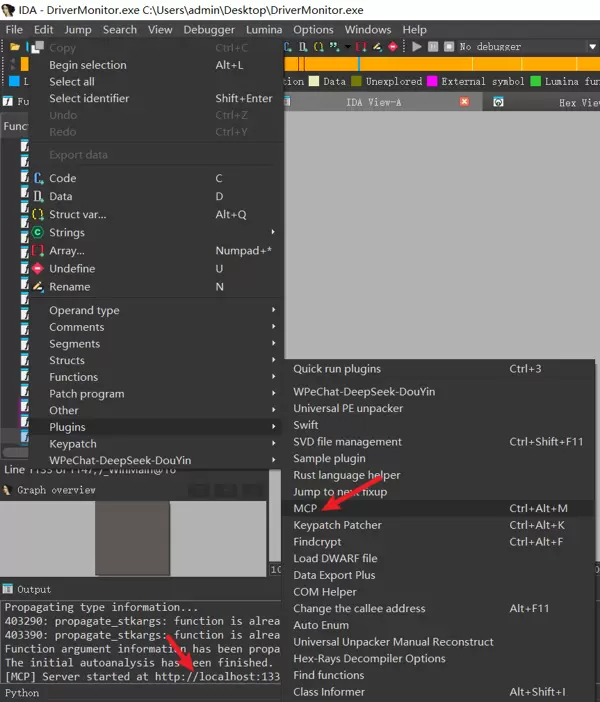Click the green Strings icon
This screenshot has height=702, width=600.
point(38,232)
